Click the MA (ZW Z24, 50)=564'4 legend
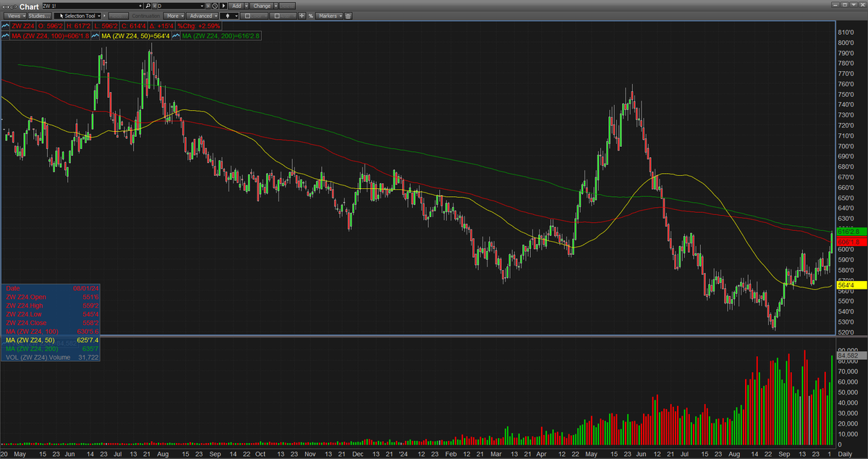868x459 pixels. 135,36
